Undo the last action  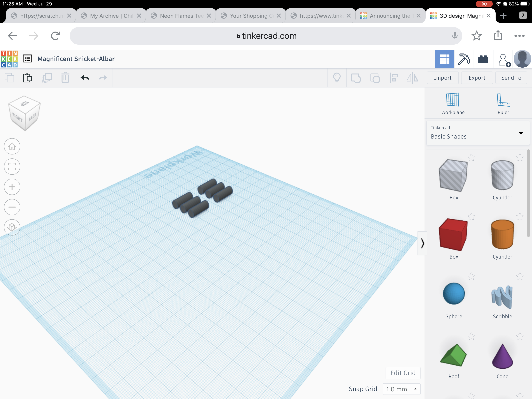click(x=85, y=78)
